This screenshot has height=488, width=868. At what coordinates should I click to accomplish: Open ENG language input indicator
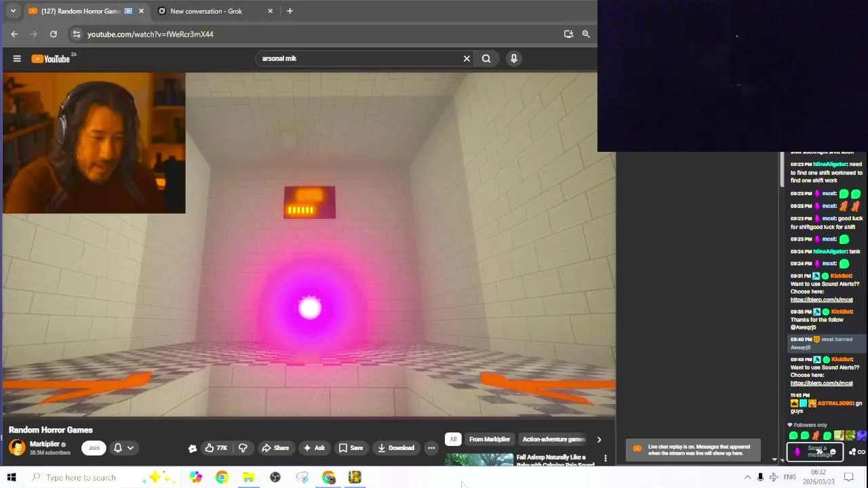pos(789,477)
